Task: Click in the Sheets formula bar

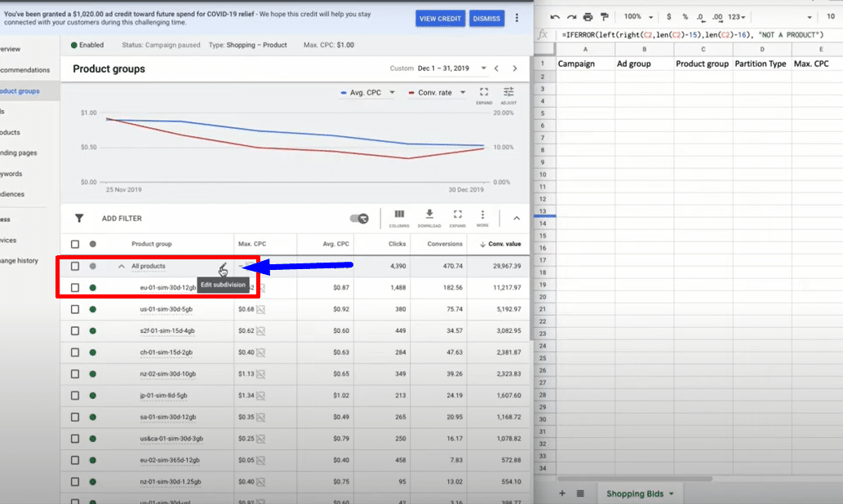Action: point(699,35)
